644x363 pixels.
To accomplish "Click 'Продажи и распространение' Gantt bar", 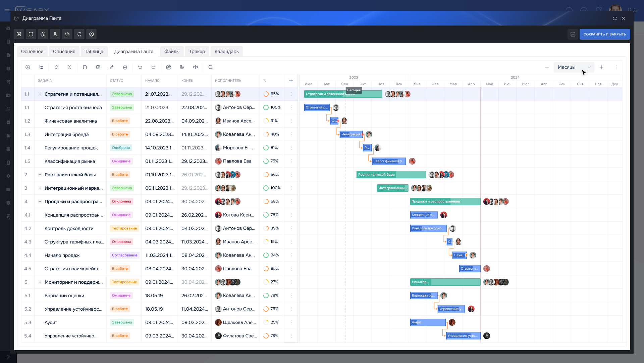I will pos(445,201).
